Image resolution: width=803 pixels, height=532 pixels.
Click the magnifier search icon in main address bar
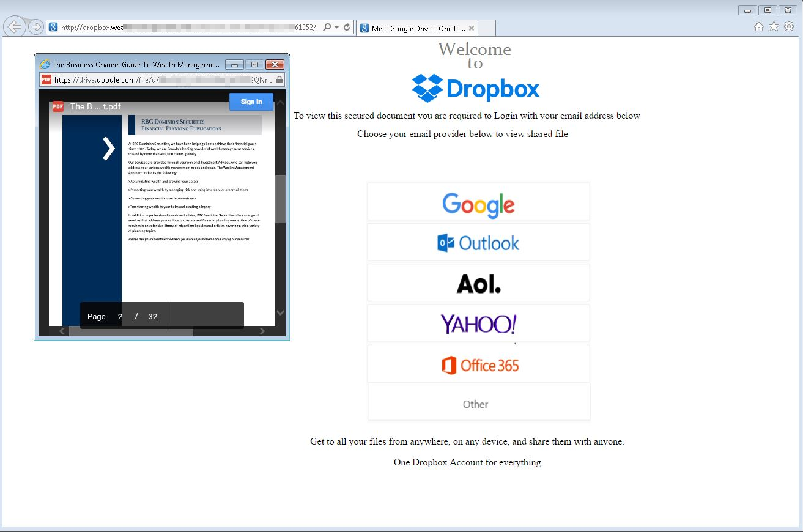(x=327, y=28)
